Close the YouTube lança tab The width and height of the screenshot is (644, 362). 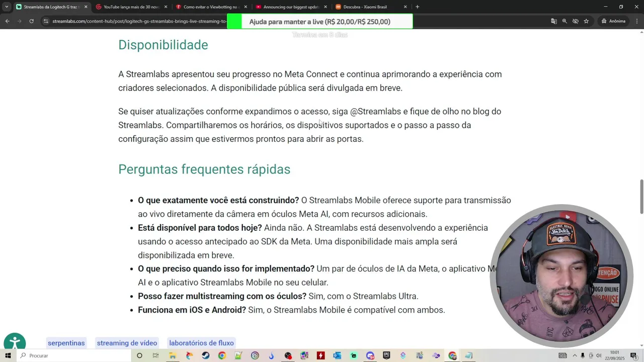(x=166, y=7)
